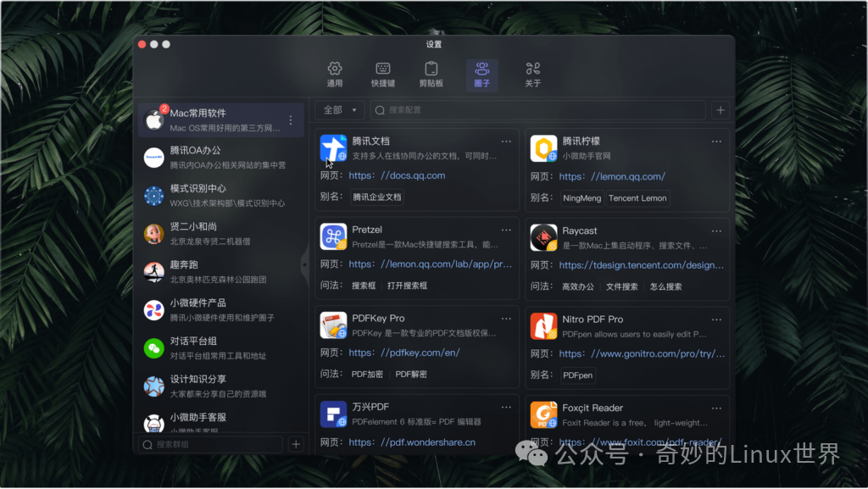Click the 腾讯文档 app icon
This screenshot has width=868, height=489.
tap(333, 148)
